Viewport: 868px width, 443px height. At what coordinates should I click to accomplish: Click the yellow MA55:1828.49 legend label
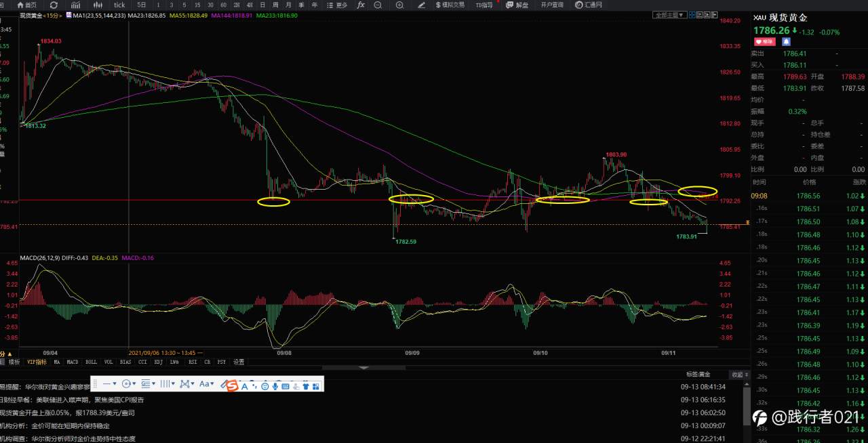coord(189,15)
